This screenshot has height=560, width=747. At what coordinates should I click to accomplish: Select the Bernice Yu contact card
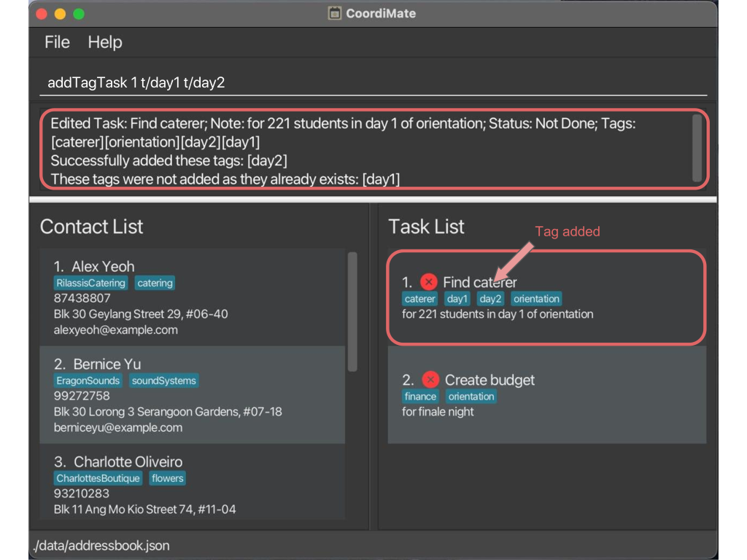tap(193, 395)
